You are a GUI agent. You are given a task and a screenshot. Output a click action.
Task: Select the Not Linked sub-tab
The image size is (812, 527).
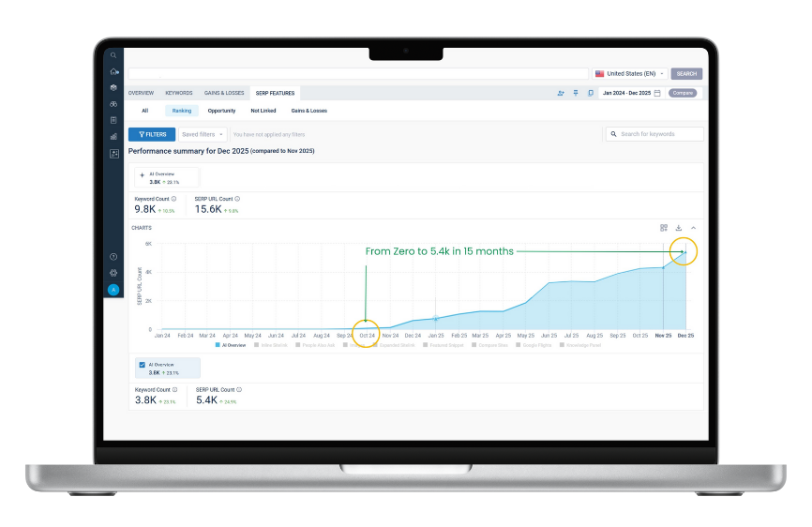click(x=263, y=111)
